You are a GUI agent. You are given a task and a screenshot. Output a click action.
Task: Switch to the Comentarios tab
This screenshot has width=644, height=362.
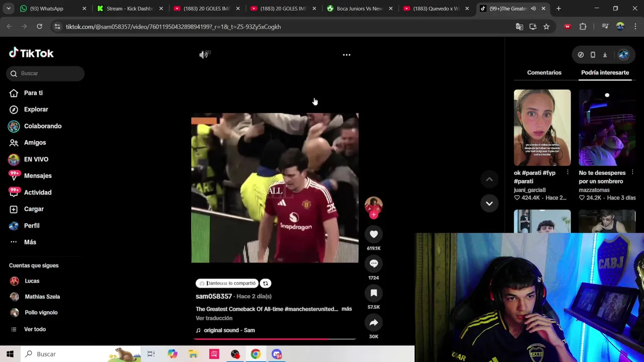tap(544, 72)
